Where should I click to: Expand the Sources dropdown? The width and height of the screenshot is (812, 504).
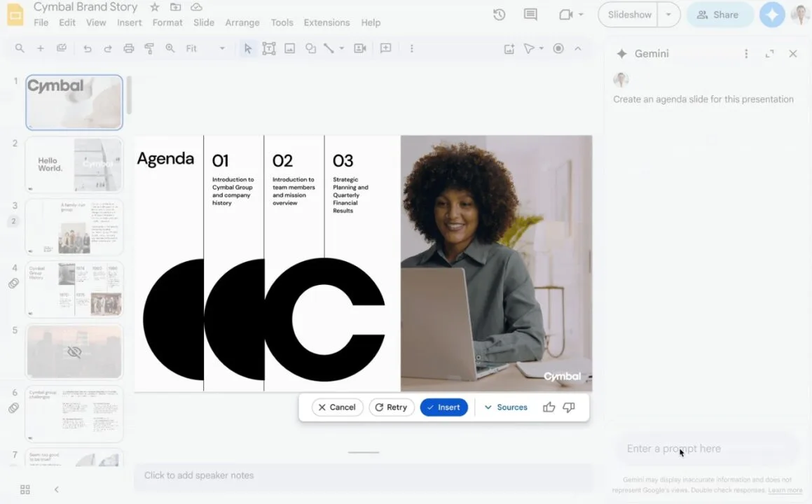click(506, 407)
